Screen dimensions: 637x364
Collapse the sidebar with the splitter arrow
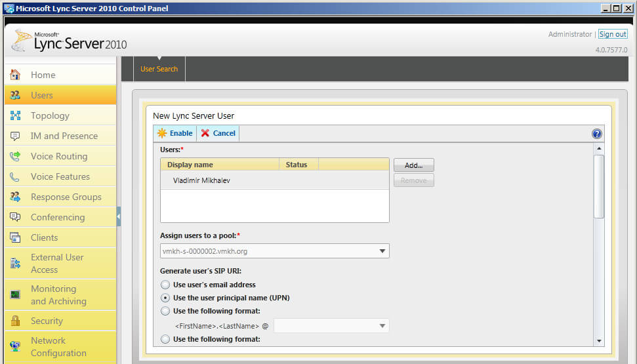(x=119, y=216)
